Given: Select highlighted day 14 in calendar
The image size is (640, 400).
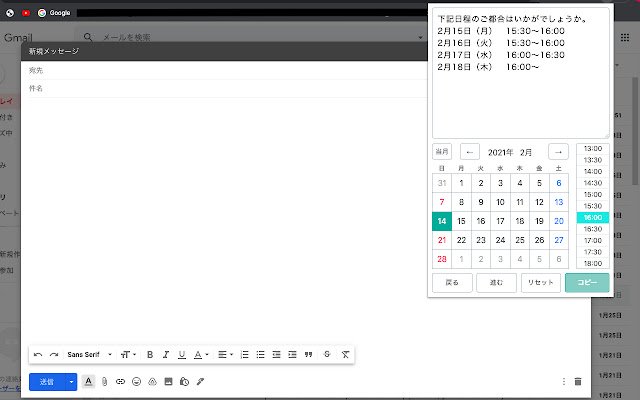Looking at the screenshot, I should pos(442,221).
